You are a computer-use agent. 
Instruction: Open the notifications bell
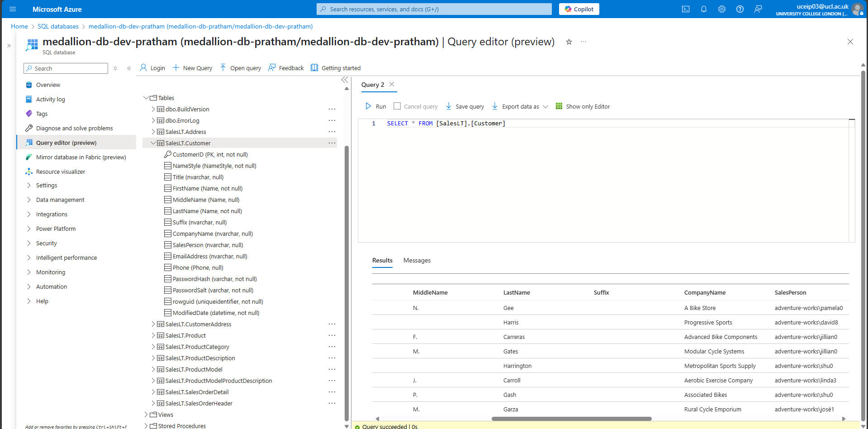704,9
